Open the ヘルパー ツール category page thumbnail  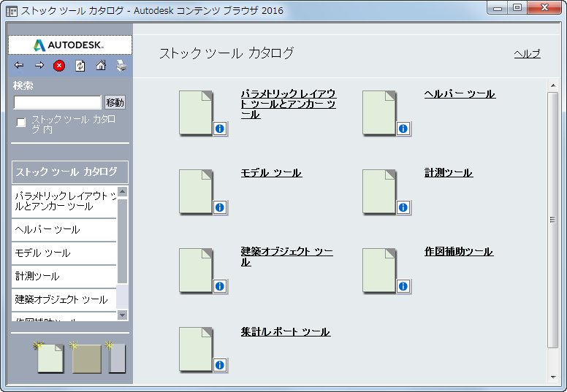pos(379,112)
